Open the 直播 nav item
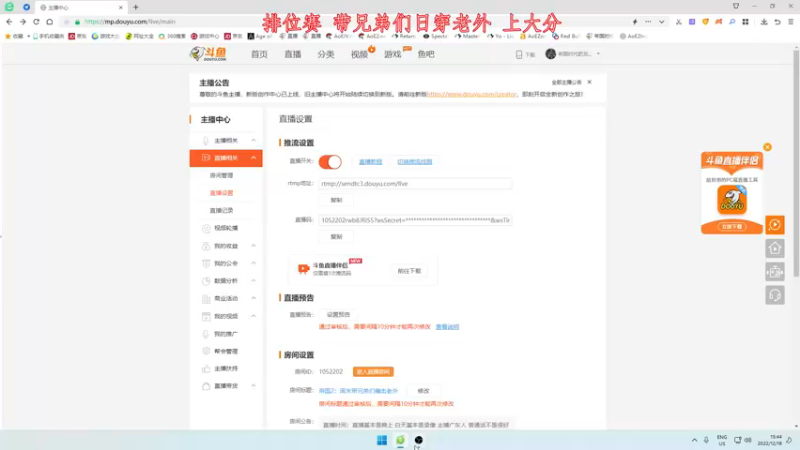Viewport: 800px width, 450px height. (x=293, y=54)
